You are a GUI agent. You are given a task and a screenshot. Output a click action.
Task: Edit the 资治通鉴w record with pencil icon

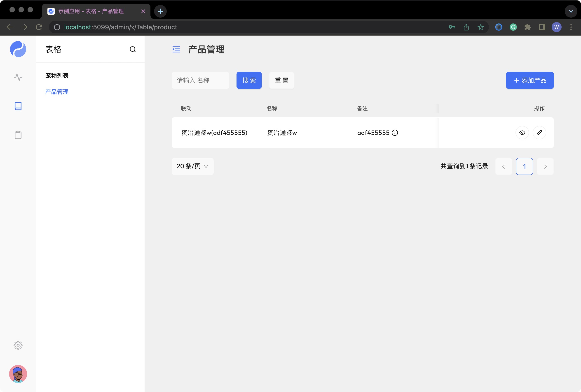(539, 133)
